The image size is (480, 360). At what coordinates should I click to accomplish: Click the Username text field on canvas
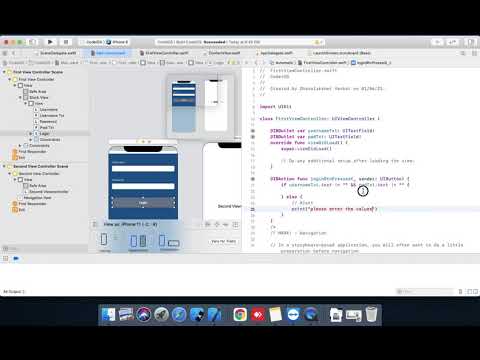tap(143, 169)
